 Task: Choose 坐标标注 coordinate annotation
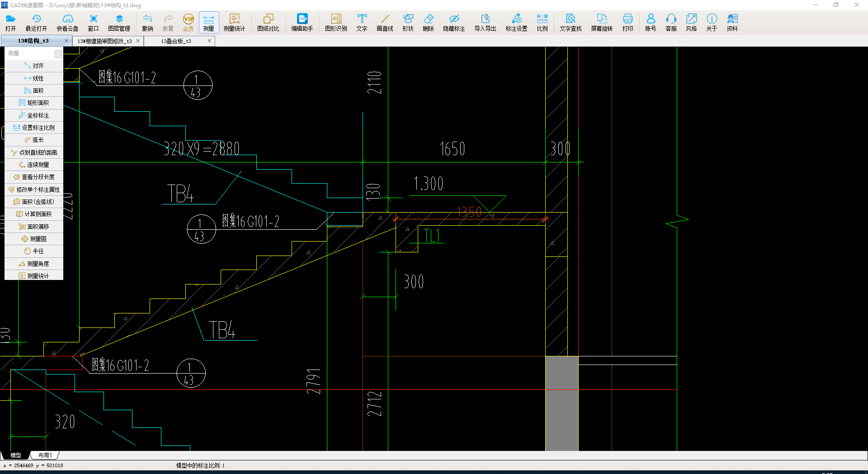click(x=34, y=115)
